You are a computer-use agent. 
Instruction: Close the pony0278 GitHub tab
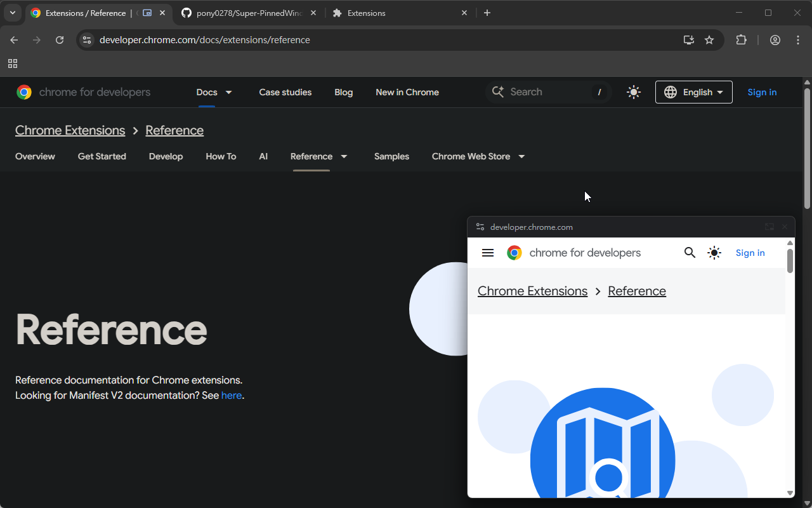coord(313,13)
